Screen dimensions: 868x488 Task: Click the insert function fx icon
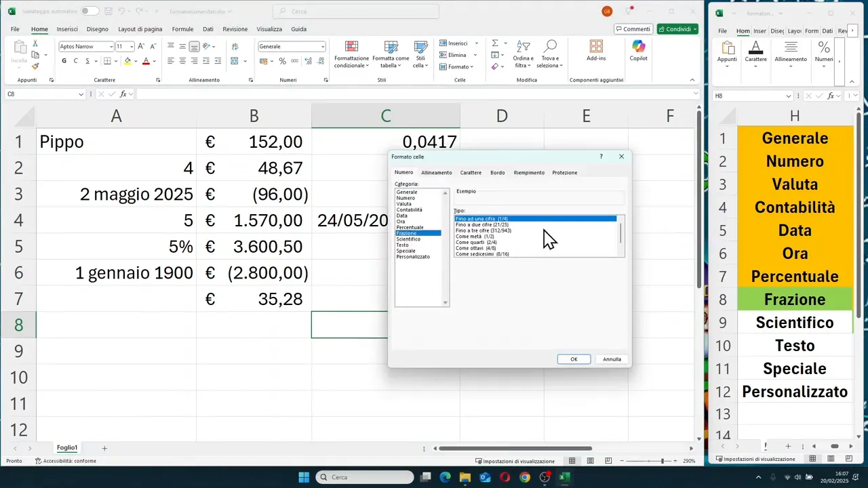(x=123, y=94)
